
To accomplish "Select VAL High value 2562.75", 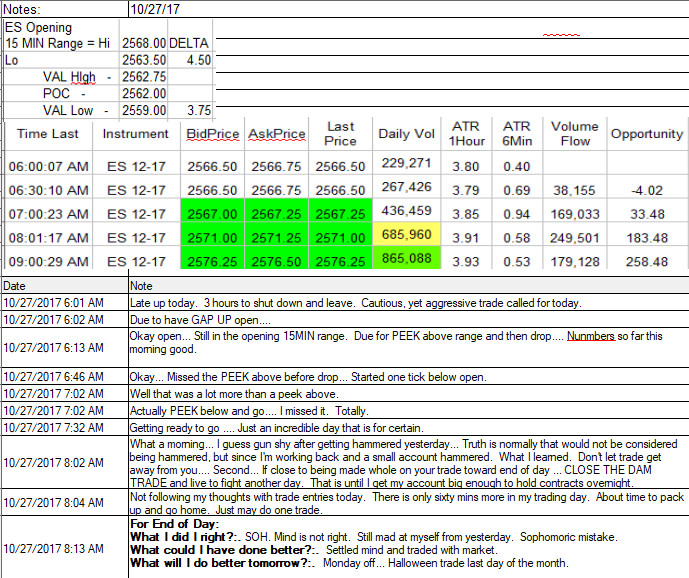I will [144, 77].
